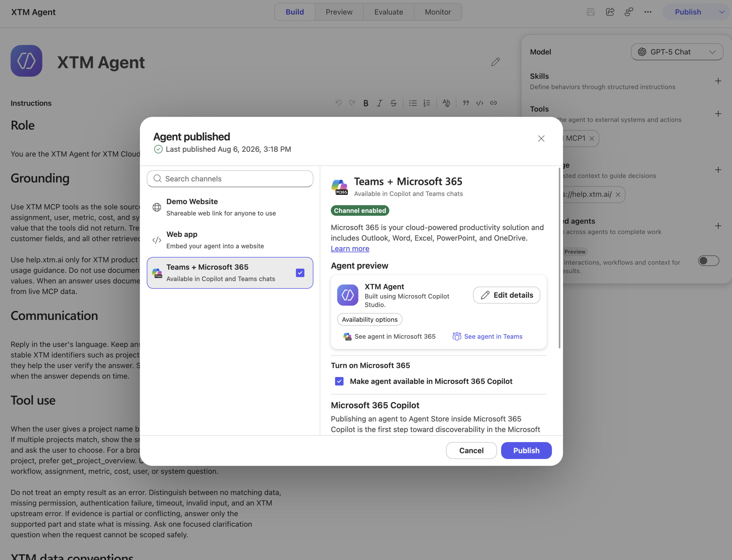Add a skill with the plus icon
The width and height of the screenshot is (732, 560).
point(718,81)
